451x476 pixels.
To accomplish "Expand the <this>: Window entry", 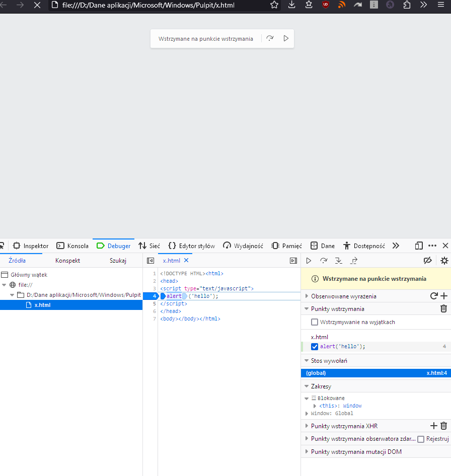I will point(315,406).
